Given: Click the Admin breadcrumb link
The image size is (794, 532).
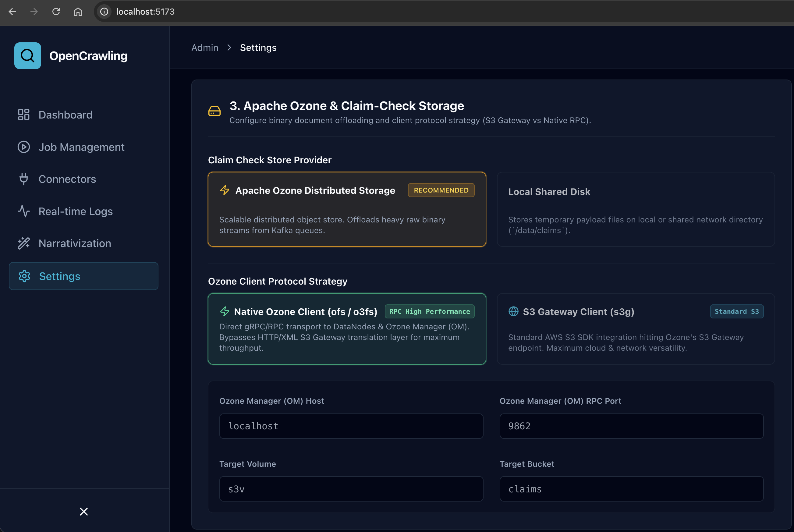Looking at the screenshot, I should (205, 48).
